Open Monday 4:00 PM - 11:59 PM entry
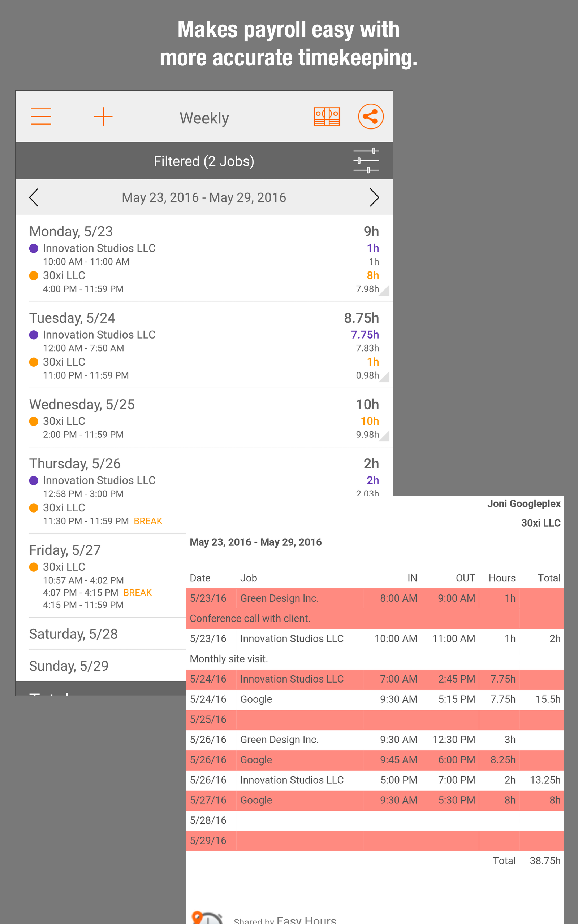This screenshot has width=578, height=924. coord(83,289)
